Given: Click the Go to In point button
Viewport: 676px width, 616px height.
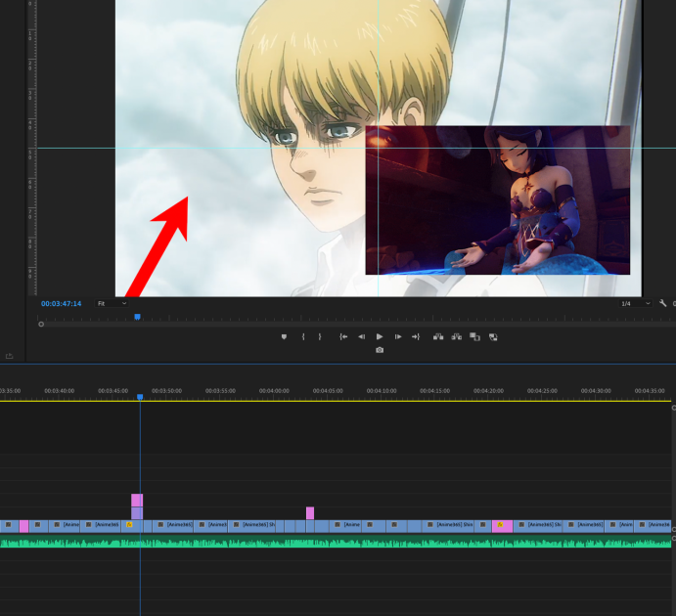Looking at the screenshot, I should [343, 337].
